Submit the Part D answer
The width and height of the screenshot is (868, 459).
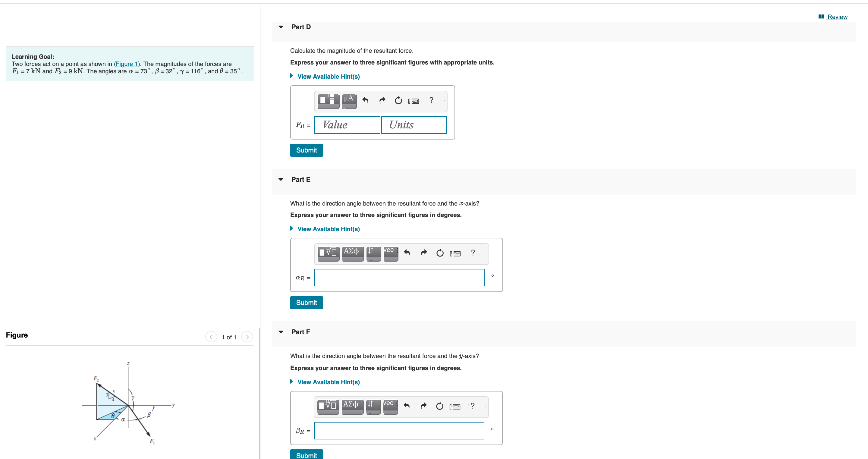(x=306, y=150)
